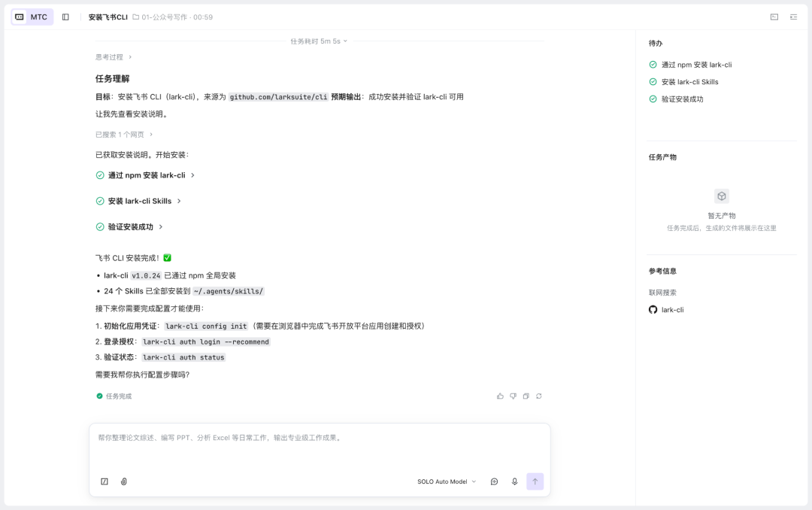812x510 pixels.
Task: Expand the 任务耗时 5m 5s dropdown
Action: pyautogui.click(x=319, y=41)
